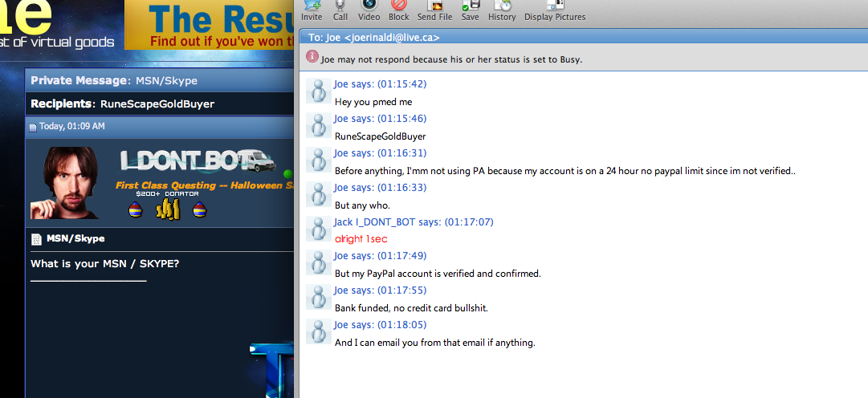The width and height of the screenshot is (868, 398).
Task: Click 'What is your MSN / SKYPE?' text
Action: point(104,263)
